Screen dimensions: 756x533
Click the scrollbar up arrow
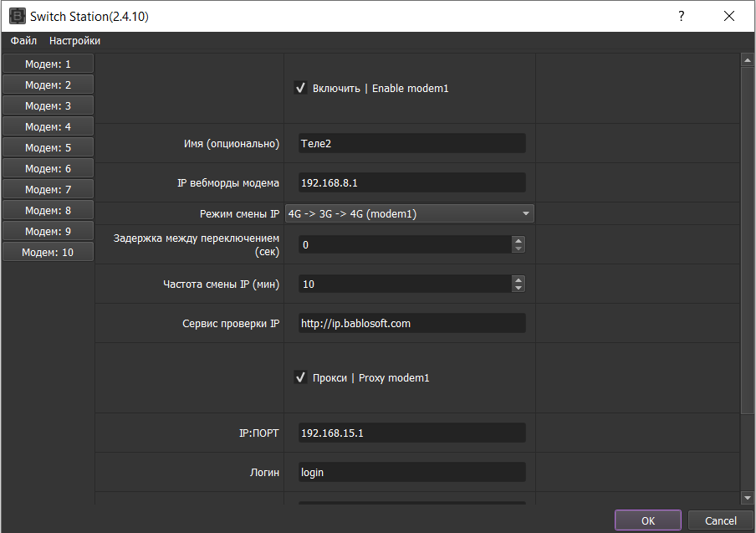pyautogui.click(x=748, y=60)
